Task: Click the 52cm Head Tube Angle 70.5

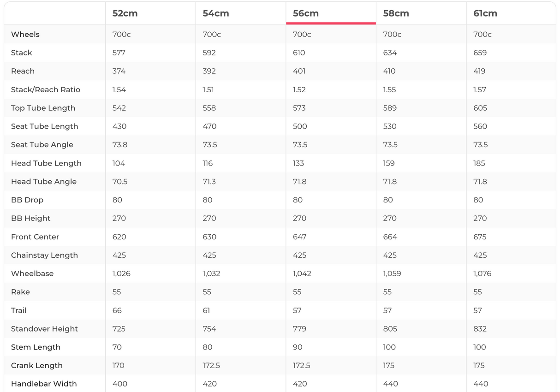Action: point(120,182)
